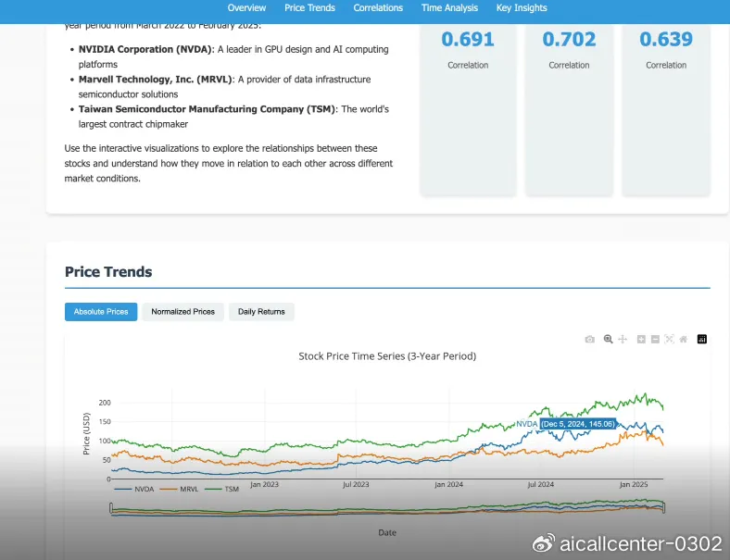Image resolution: width=730 pixels, height=560 pixels.
Task: Zoom out with the minus icon
Action: (655, 339)
